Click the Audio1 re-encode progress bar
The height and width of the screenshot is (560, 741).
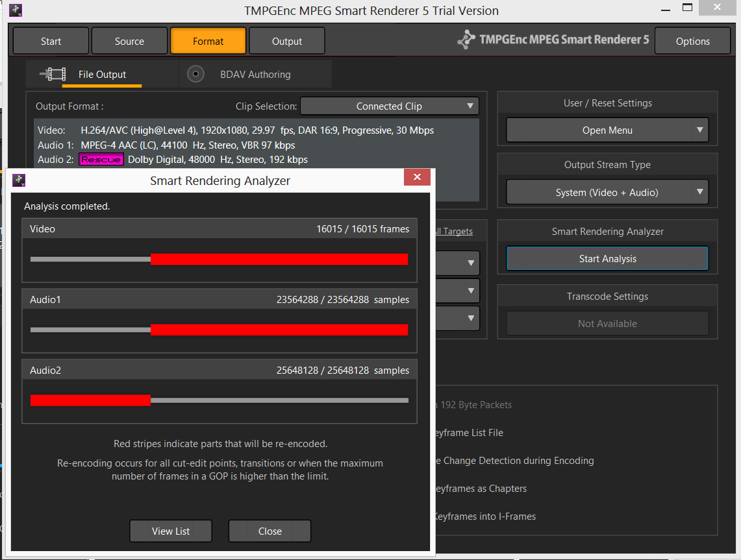click(220, 330)
